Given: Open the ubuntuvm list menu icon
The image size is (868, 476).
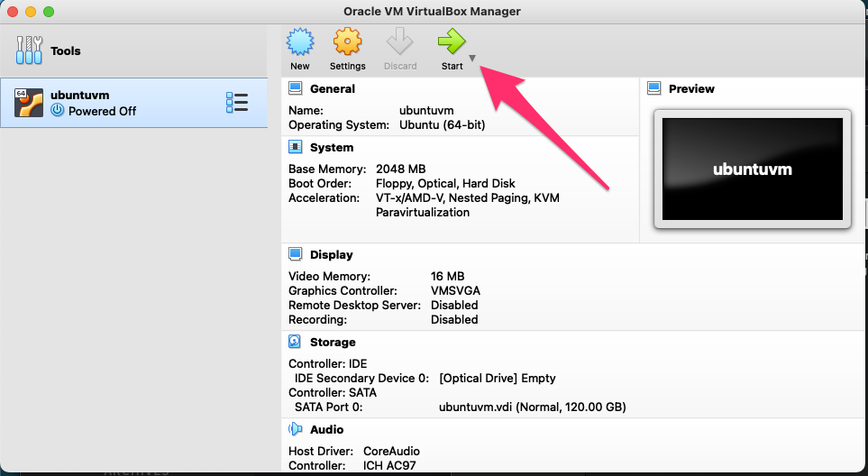Looking at the screenshot, I should [x=236, y=103].
